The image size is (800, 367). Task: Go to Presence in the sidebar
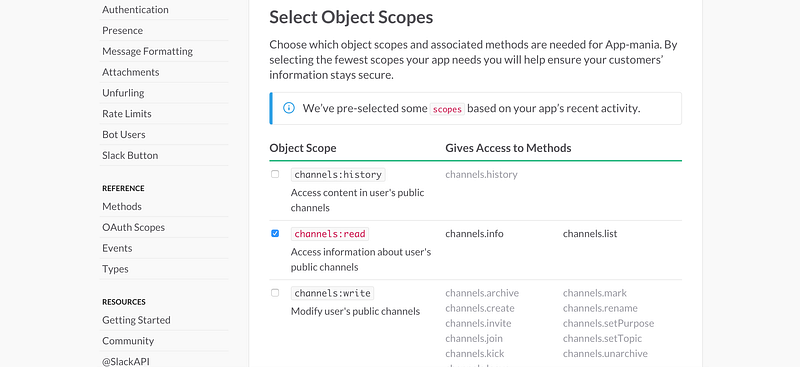coord(122,31)
